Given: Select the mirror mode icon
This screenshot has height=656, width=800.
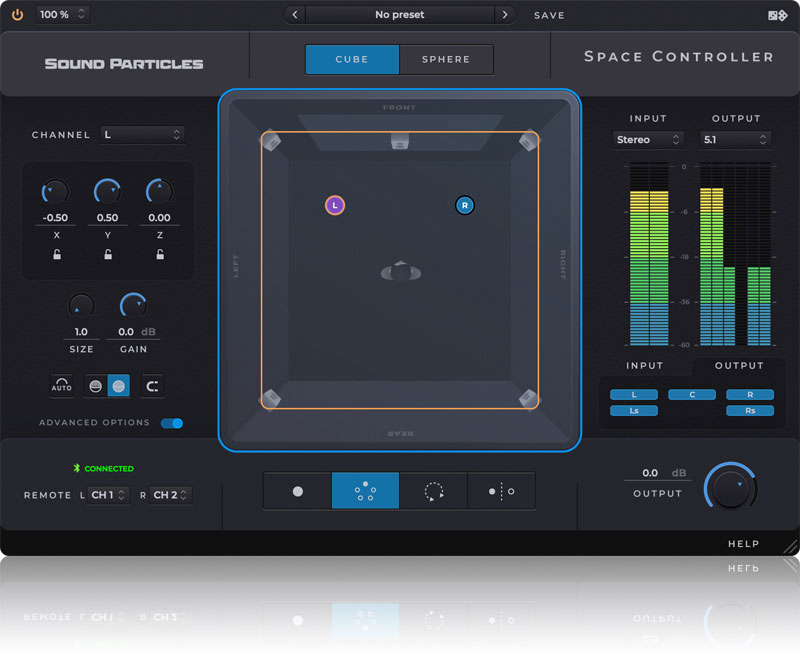Looking at the screenshot, I should click(x=501, y=491).
